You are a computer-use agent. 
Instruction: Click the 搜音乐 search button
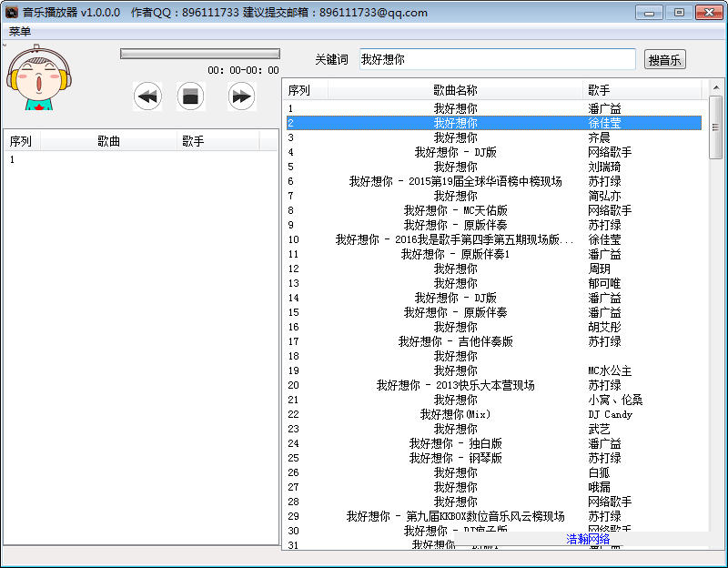pos(664,60)
